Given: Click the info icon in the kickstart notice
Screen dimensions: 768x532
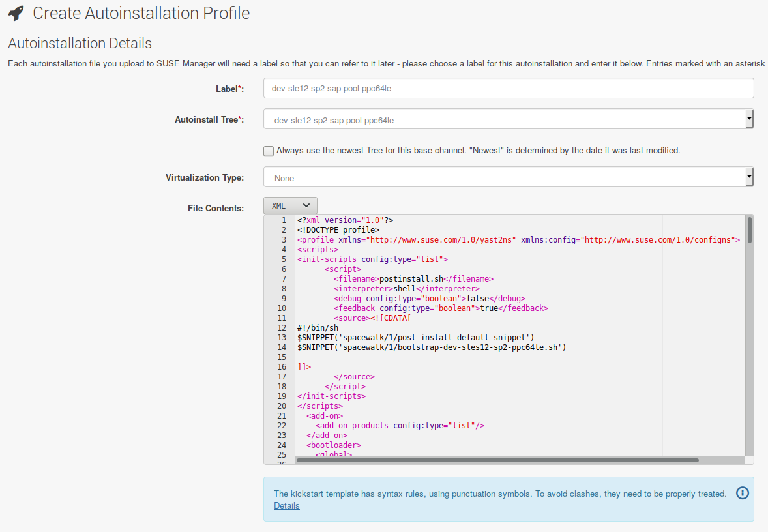Looking at the screenshot, I should click(742, 493).
